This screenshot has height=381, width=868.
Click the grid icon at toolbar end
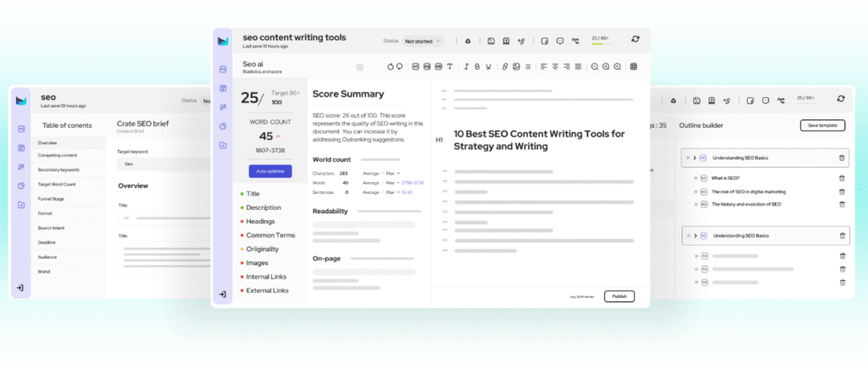633,67
